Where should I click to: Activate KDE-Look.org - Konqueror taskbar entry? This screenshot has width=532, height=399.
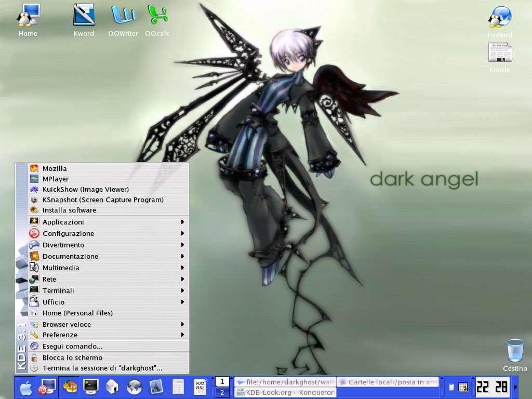[285, 393]
